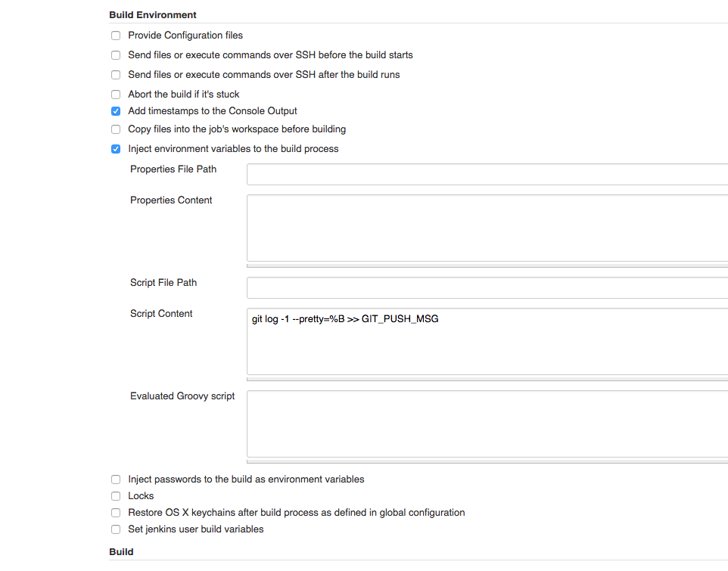Disable Inject environment variables to build process
728x571 pixels.
tap(116, 149)
